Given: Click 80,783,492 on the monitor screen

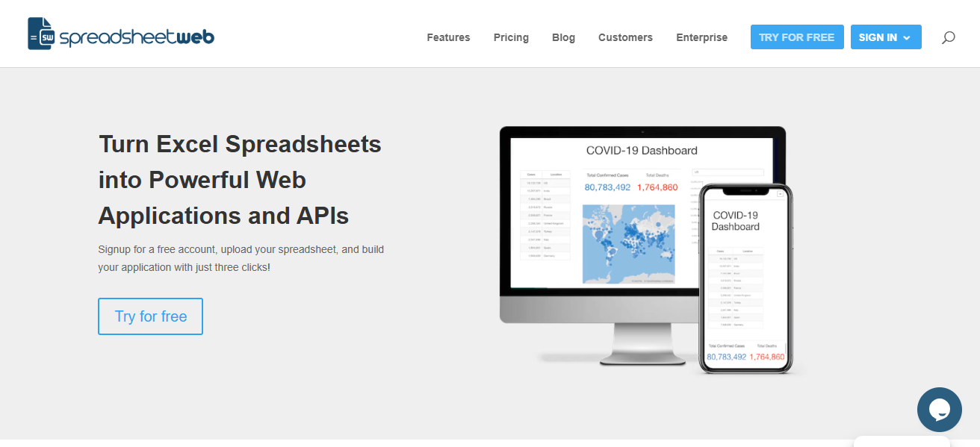Looking at the screenshot, I should [x=607, y=187].
